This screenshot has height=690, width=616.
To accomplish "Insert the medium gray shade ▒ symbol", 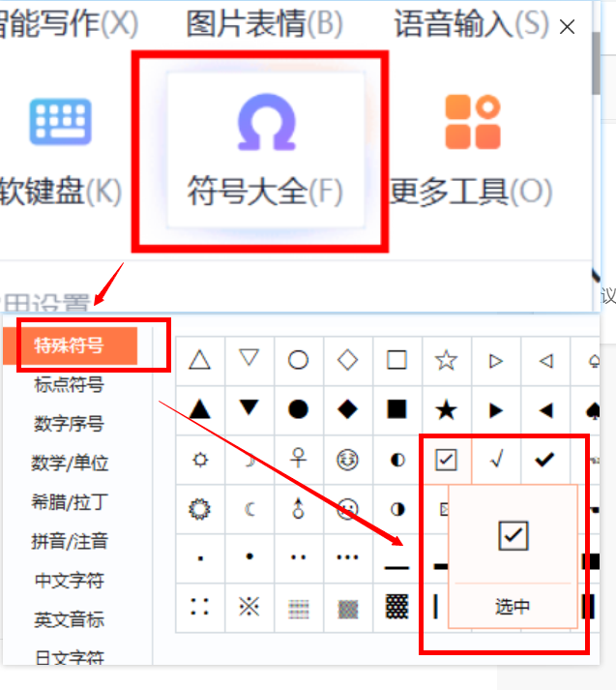I will pos(348,608).
